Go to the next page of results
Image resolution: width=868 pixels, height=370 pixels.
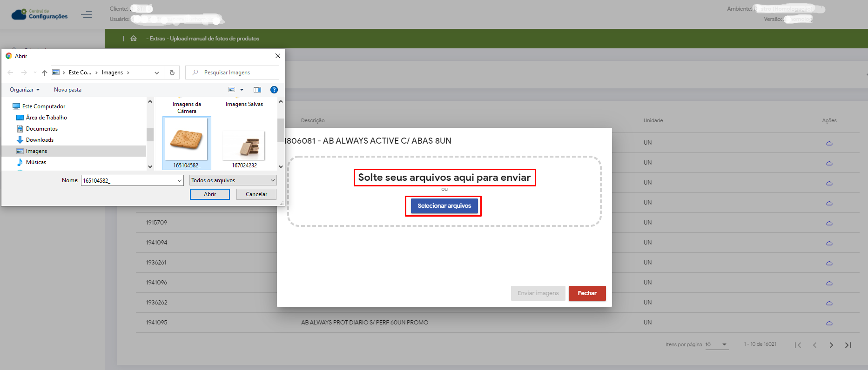pyautogui.click(x=831, y=345)
